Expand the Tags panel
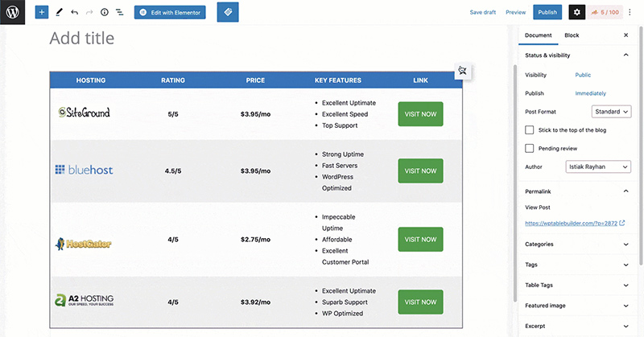Image resolution: width=644 pixels, height=337 pixels. (576, 265)
